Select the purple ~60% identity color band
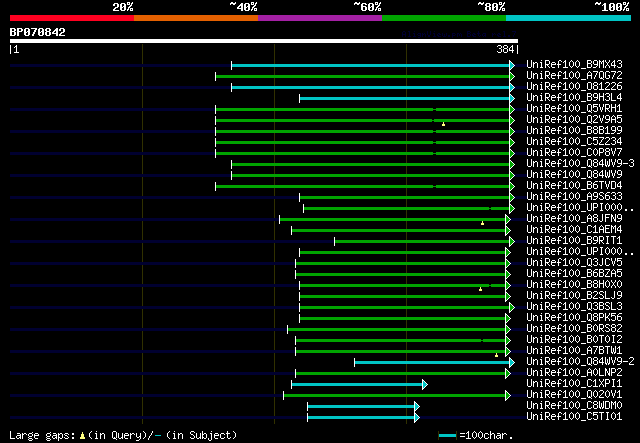Image resolution: width=640 pixels, height=443 pixels. coord(320,18)
